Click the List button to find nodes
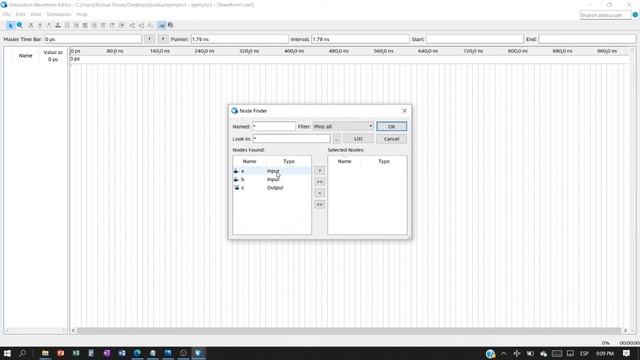 pyautogui.click(x=358, y=139)
